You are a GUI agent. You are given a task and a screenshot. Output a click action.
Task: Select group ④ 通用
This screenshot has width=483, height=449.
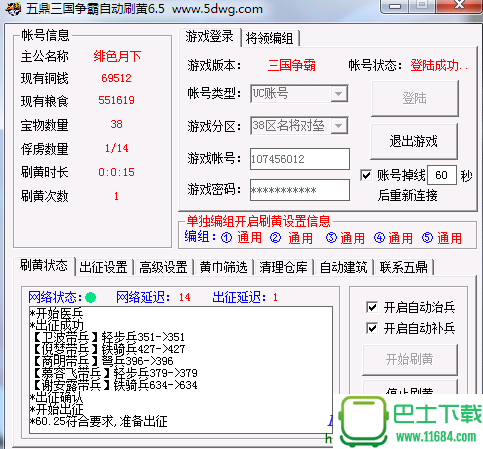(393, 238)
